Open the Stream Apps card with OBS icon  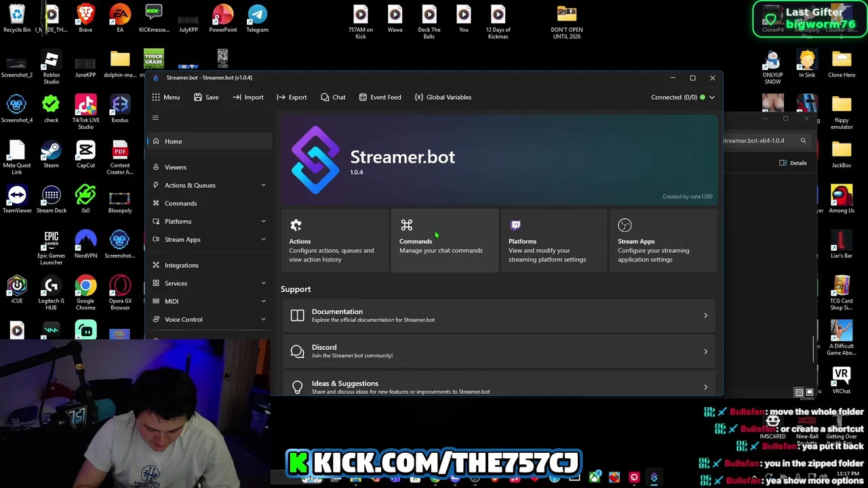coord(663,241)
